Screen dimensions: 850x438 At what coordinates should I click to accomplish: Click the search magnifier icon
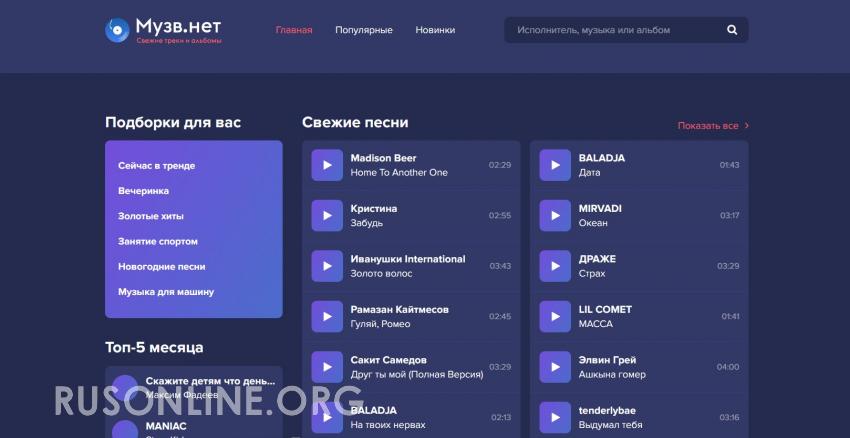pyautogui.click(x=732, y=30)
